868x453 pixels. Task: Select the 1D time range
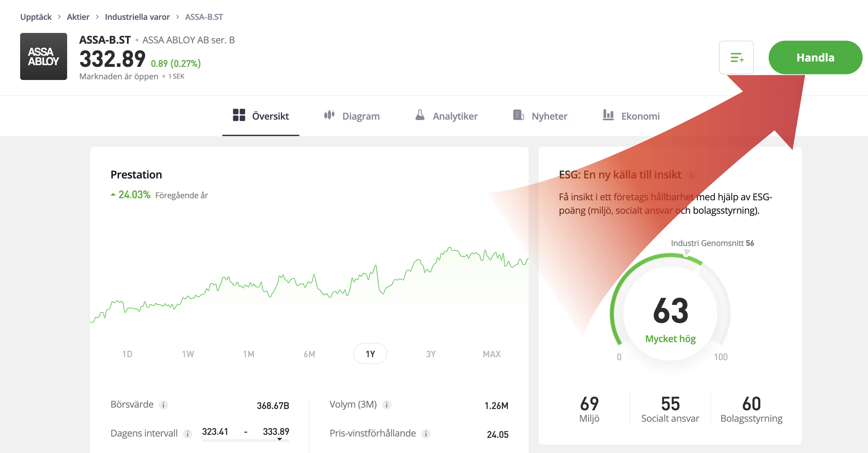[x=127, y=354]
